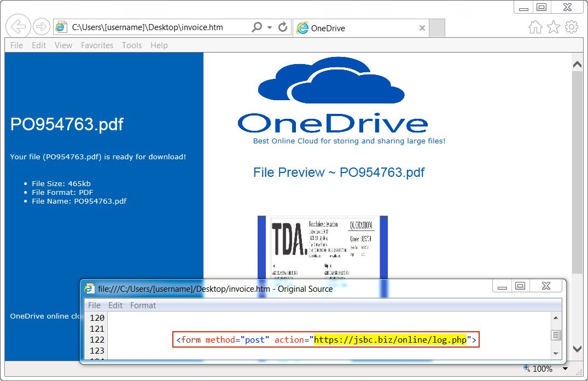Close the Original Source window
This screenshot has height=381, width=588.
tap(546, 286)
